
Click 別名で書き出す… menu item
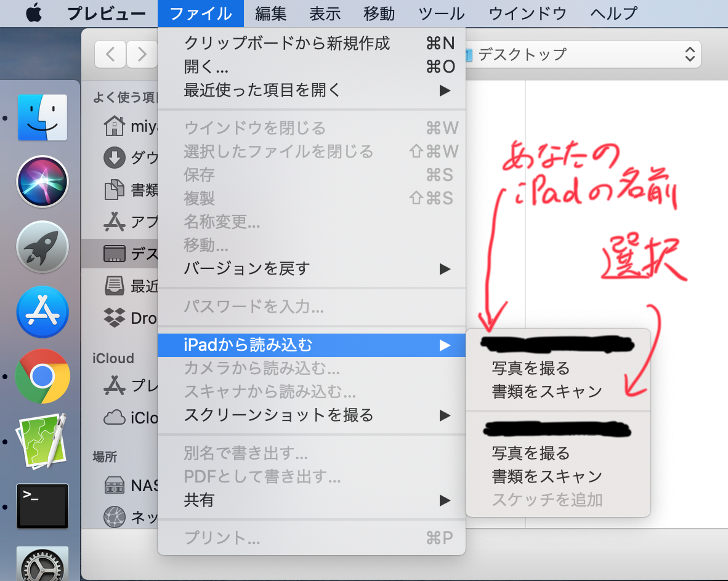coord(312,453)
